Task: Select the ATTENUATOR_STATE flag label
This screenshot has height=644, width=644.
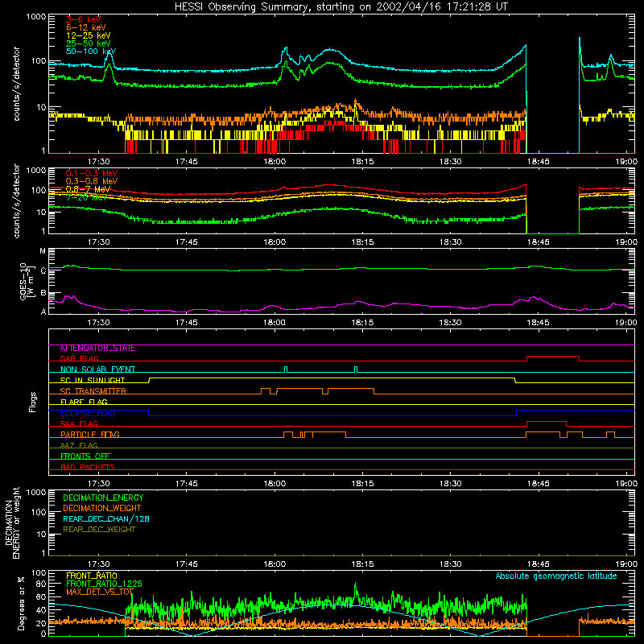Action: point(97,349)
